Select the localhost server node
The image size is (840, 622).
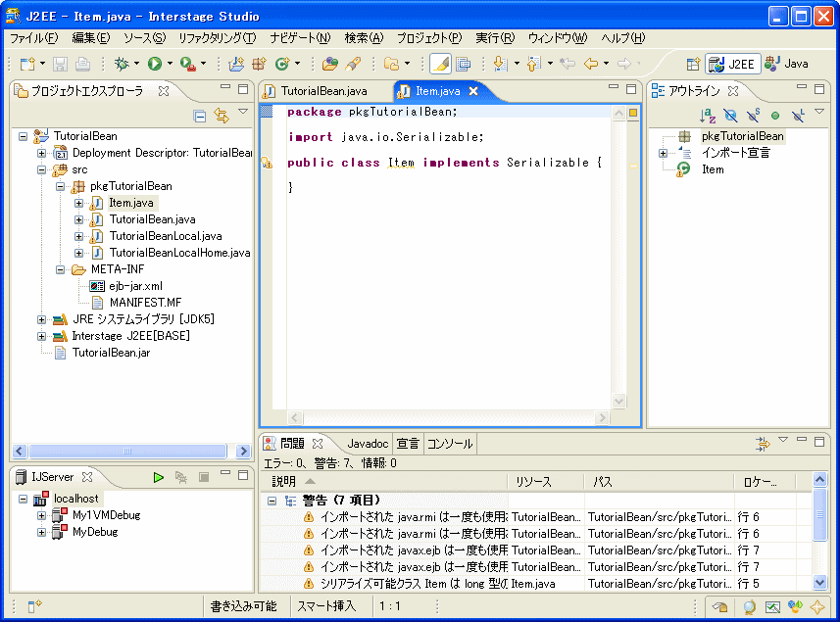[76, 499]
